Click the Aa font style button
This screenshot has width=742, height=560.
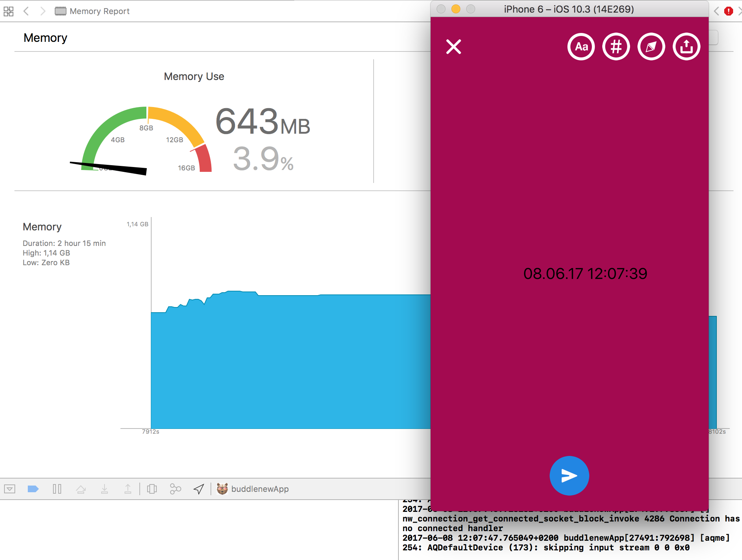point(581,47)
